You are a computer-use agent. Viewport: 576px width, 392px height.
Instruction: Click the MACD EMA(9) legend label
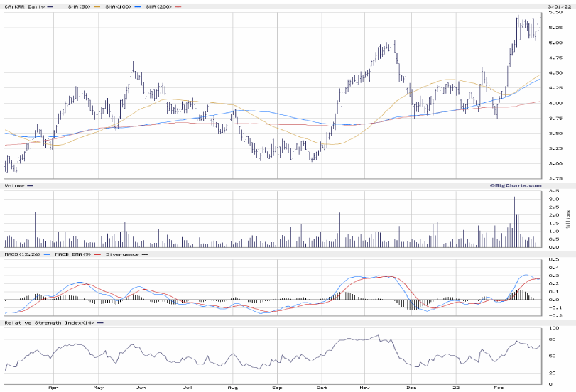(75, 254)
